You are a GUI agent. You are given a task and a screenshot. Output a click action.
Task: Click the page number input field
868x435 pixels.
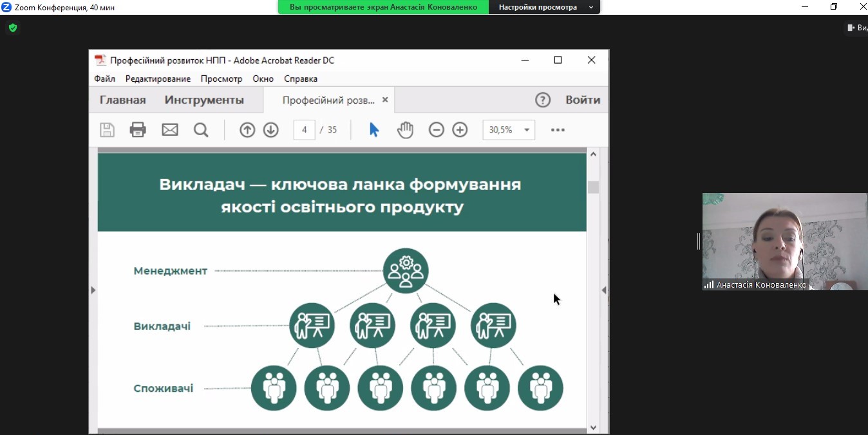coord(304,130)
